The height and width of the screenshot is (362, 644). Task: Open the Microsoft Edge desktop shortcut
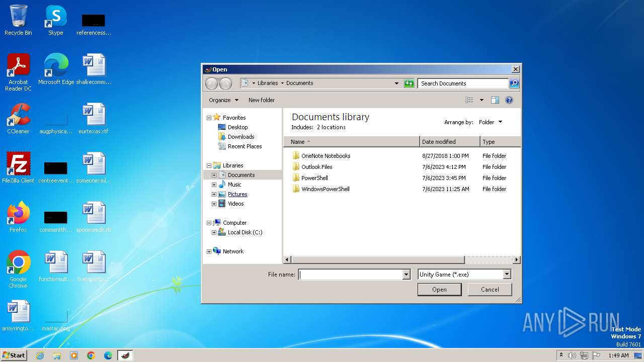click(56, 69)
